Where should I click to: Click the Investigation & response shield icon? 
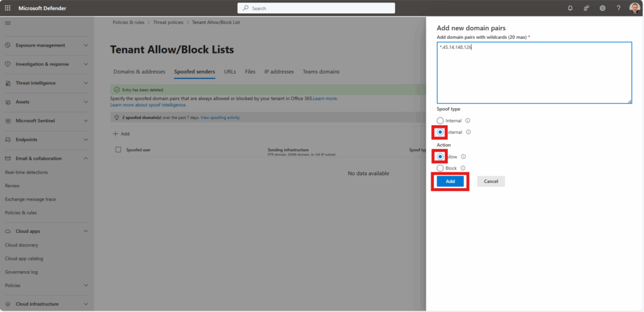(8, 64)
